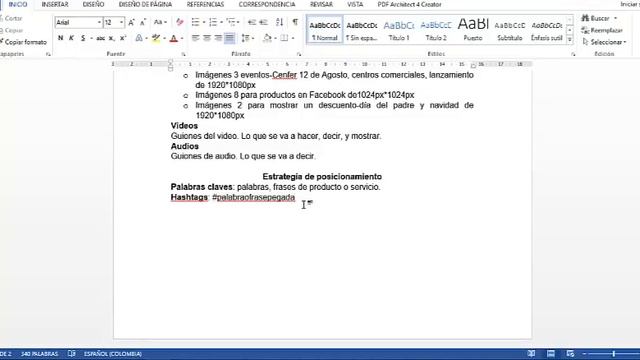Image resolution: width=640 pixels, height=360 pixels.
Task: Toggle underline formatting (S)
Action: 83,38
